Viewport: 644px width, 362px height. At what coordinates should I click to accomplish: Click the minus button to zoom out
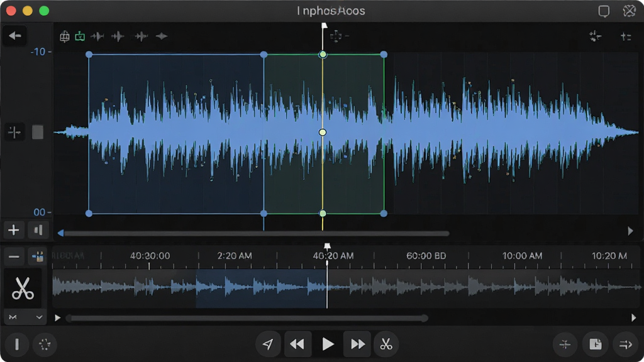click(14, 257)
